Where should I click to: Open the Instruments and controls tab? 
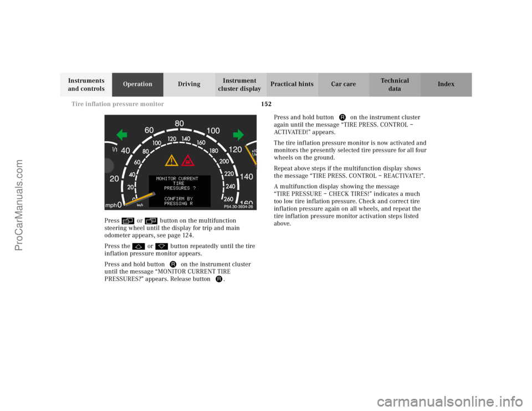click(86, 85)
